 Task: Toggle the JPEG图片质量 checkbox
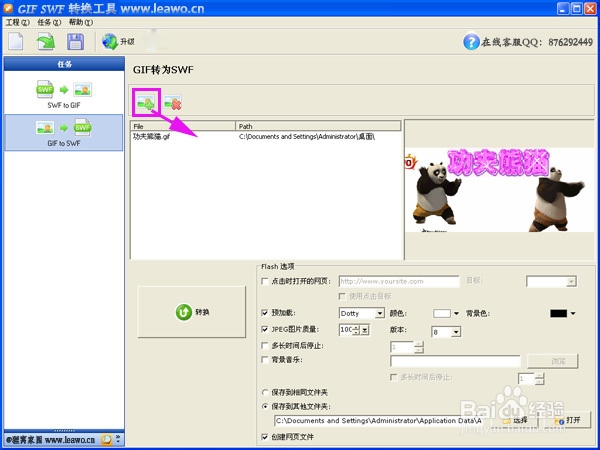point(264,329)
